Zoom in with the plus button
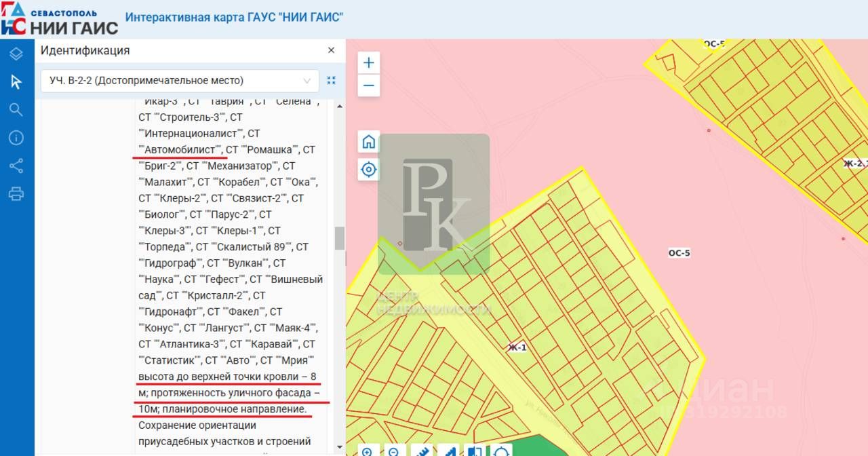This screenshot has width=868, height=456. pos(368,63)
